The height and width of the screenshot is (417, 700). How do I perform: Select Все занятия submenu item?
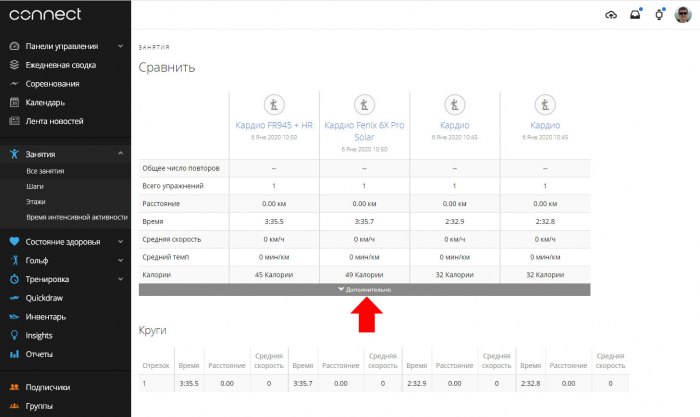click(45, 171)
